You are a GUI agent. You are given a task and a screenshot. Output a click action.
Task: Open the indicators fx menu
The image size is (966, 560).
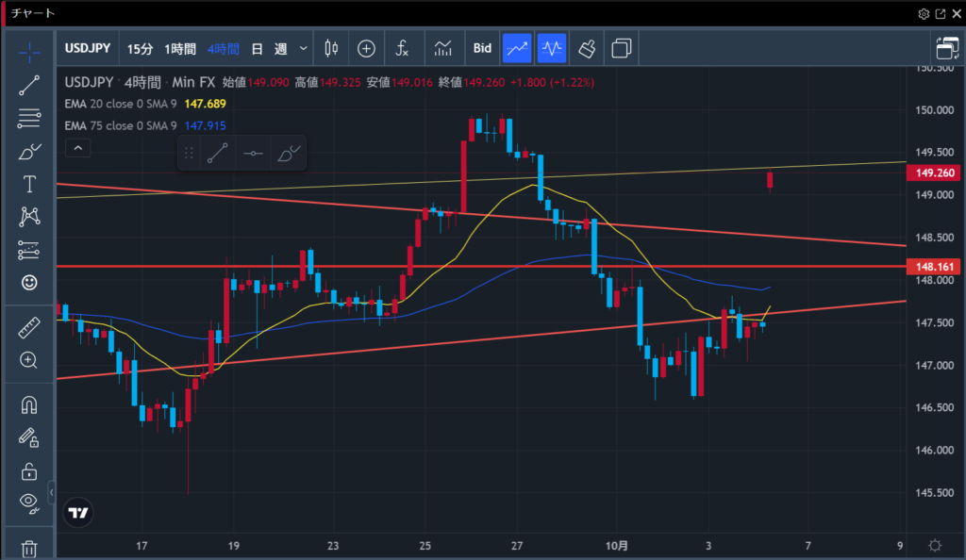click(403, 48)
